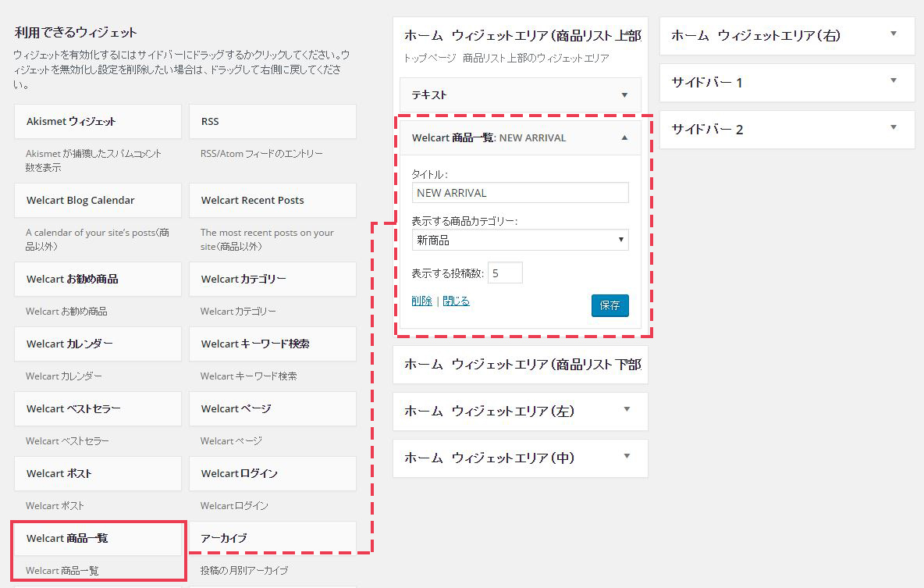The width and height of the screenshot is (924, 588).
Task: Click the 保存 button
Action: [x=610, y=305]
